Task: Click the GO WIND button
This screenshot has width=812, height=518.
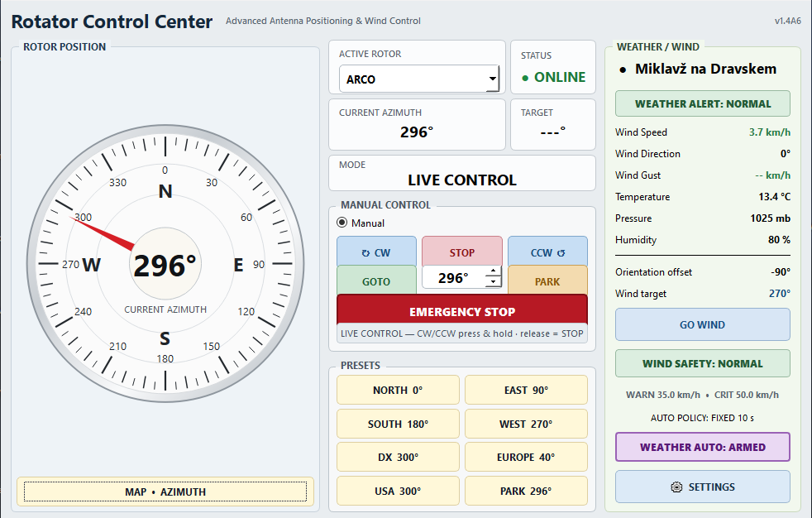Action: point(703,324)
